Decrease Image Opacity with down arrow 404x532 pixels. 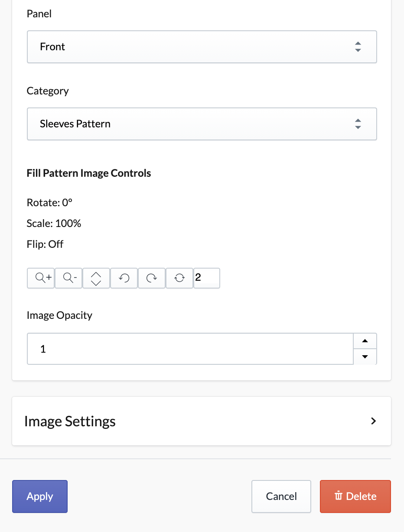click(365, 357)
